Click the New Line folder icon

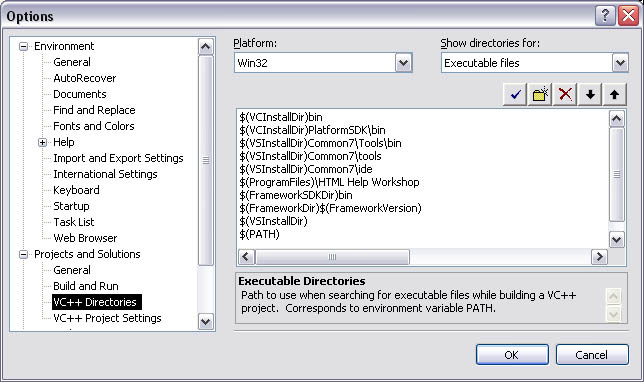540,94
